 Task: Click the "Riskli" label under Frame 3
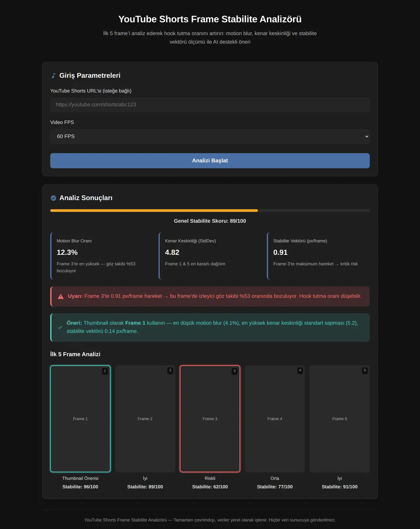click(x=210, y=478)
